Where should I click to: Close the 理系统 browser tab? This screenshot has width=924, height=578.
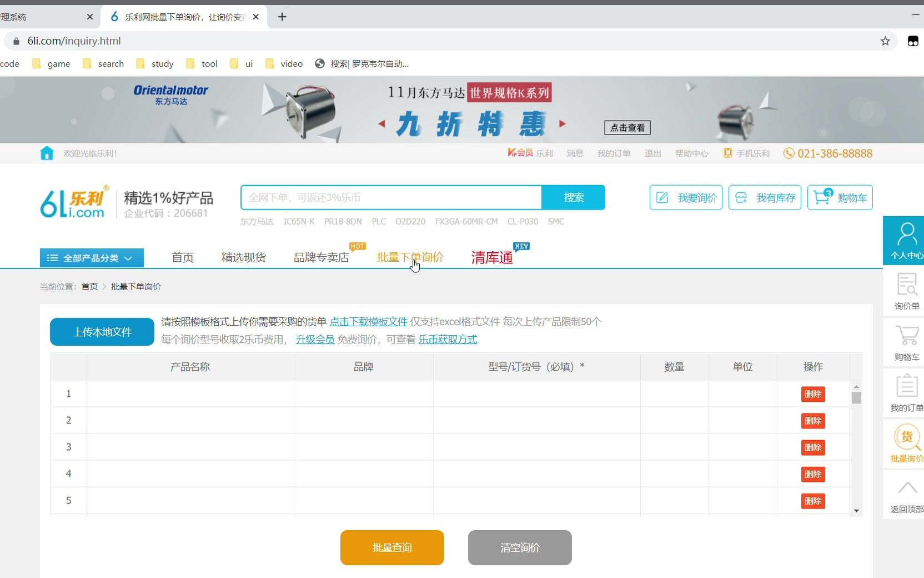click(90, 17)
